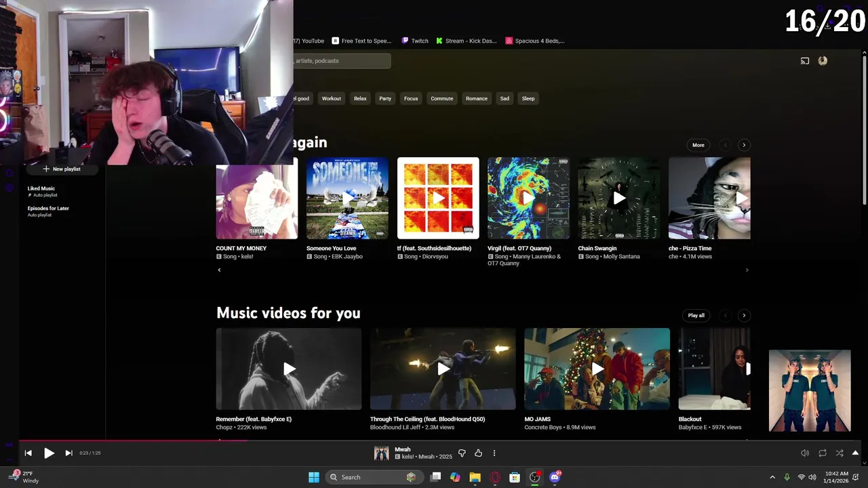Open File Explorer from the taskbar

point(475,477)
